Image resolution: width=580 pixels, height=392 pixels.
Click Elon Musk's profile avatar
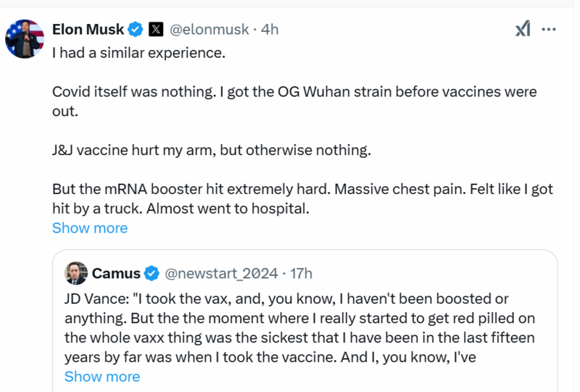(x=25, y=38)
